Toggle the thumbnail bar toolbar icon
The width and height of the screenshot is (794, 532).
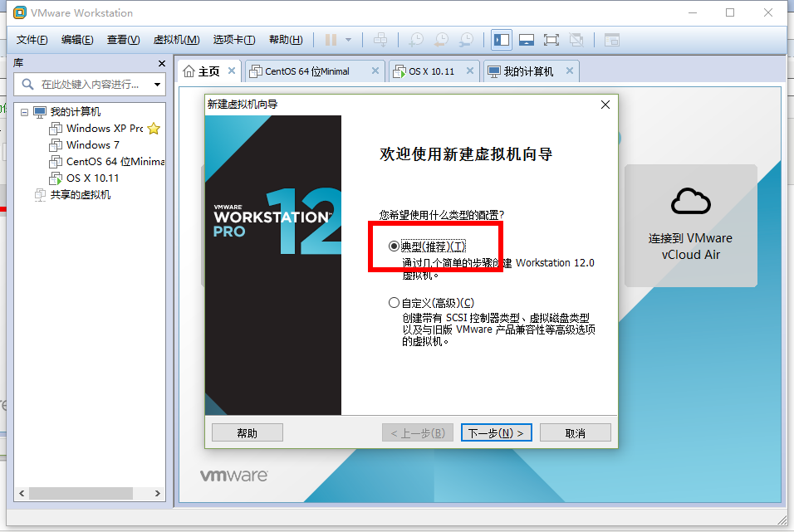[527, 40]
